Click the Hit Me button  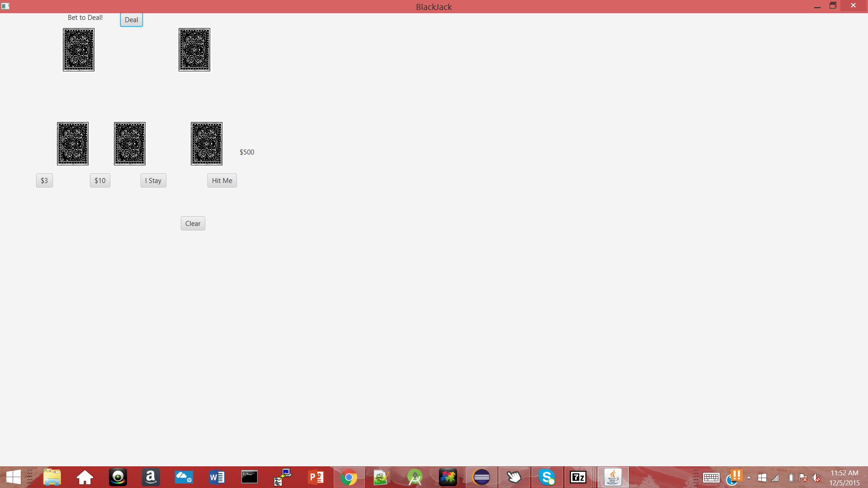222,181
